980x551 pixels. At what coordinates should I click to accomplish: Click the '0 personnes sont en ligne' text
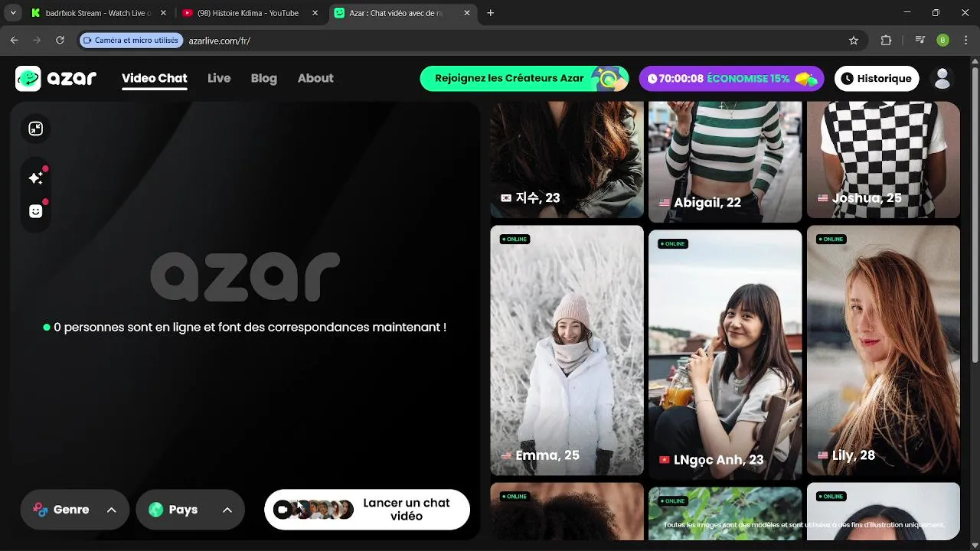coord(250,328)
